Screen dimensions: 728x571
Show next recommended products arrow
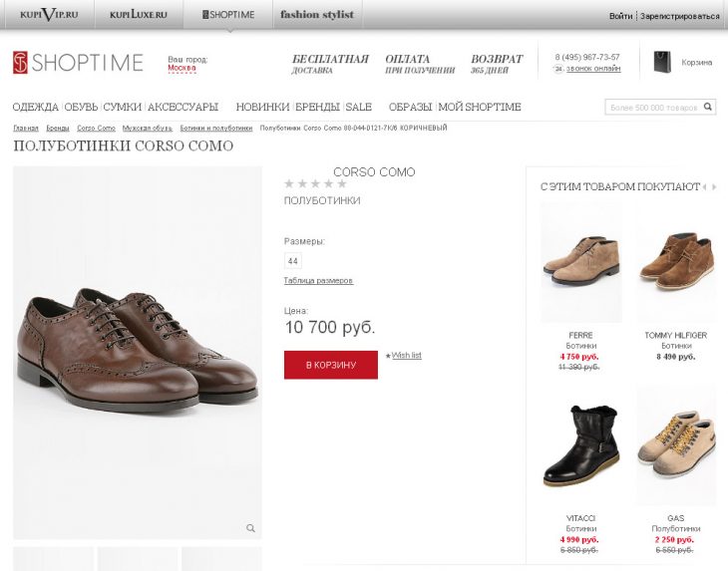714,186
